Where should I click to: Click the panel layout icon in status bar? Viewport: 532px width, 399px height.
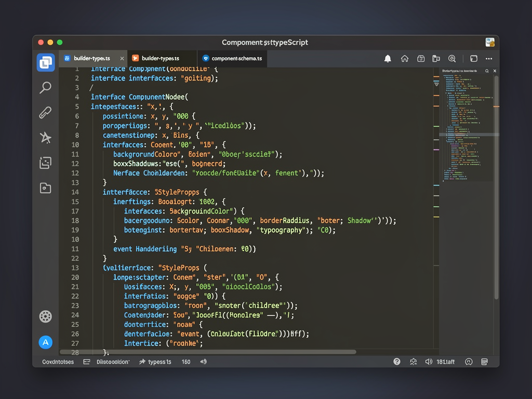point(87,362)
